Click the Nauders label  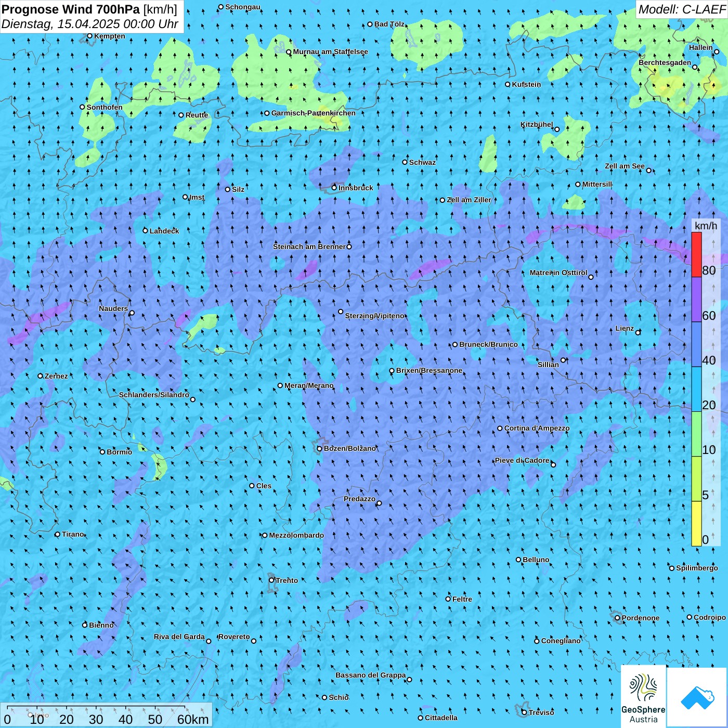(113, 308)
